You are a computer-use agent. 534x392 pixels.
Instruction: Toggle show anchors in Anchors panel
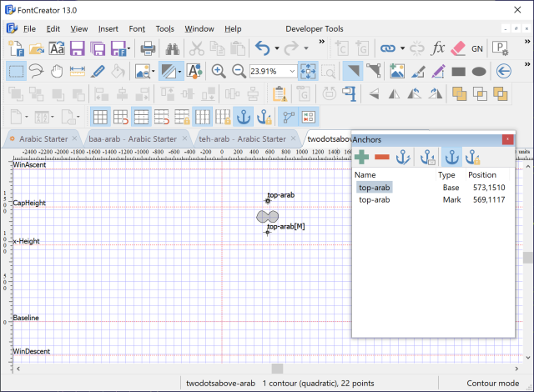[x=451, y=157]
